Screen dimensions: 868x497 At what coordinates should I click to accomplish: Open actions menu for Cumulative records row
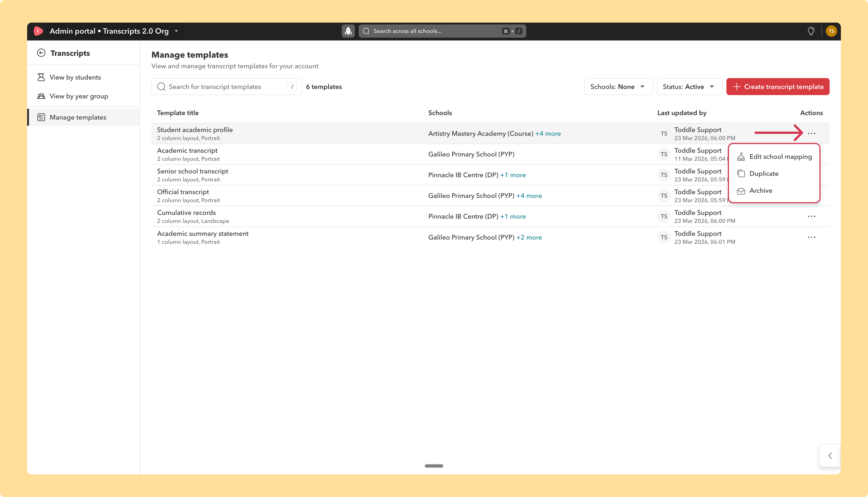[812, 216]
